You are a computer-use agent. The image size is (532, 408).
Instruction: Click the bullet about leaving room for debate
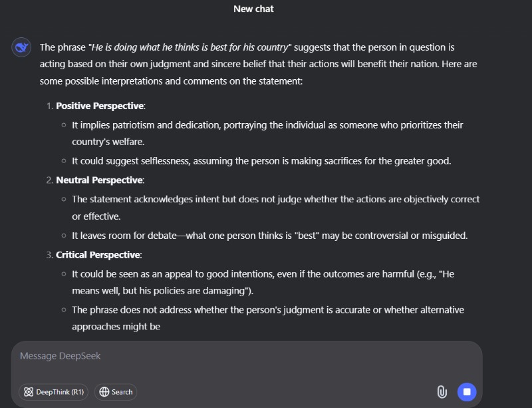coord(270,236)
